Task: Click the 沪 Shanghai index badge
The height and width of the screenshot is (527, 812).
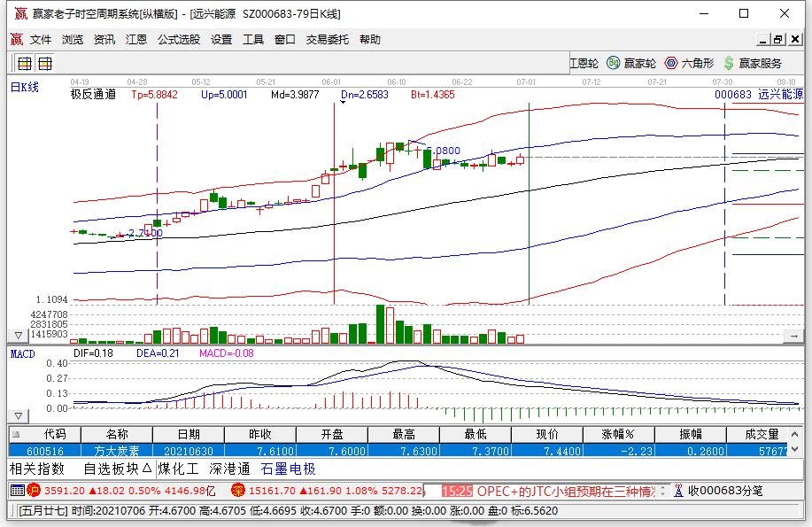Action: (x=34, y=490)
